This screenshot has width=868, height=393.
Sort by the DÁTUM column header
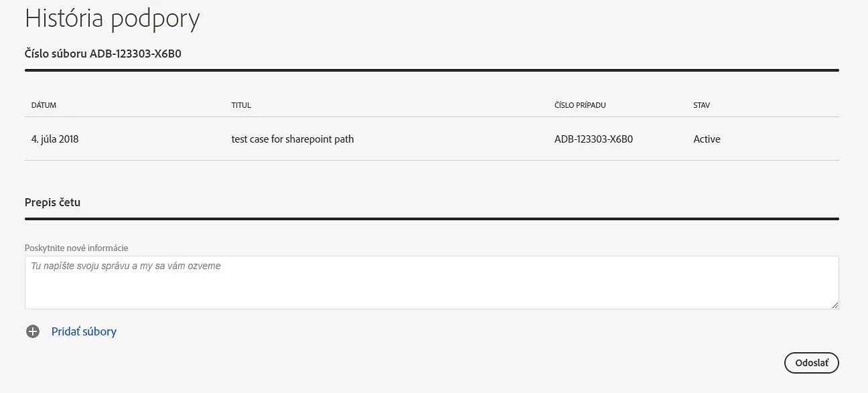pyautogui.click(x=44, y=105)
